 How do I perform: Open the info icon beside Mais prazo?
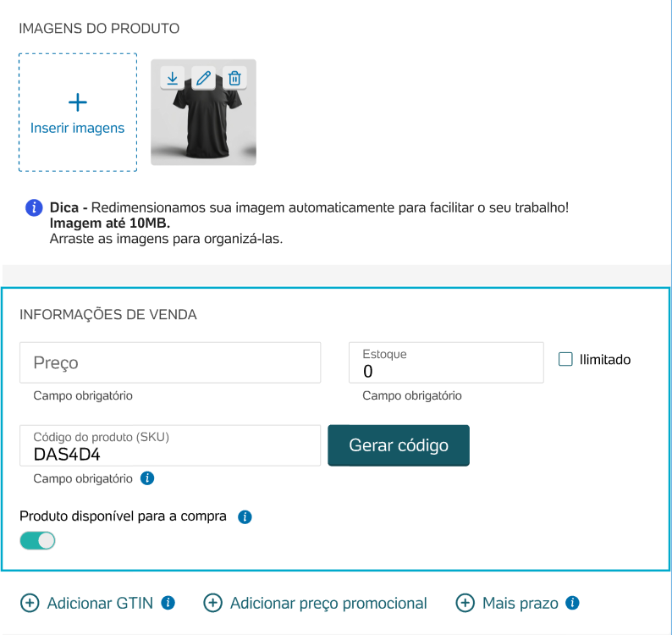[572, 603]
